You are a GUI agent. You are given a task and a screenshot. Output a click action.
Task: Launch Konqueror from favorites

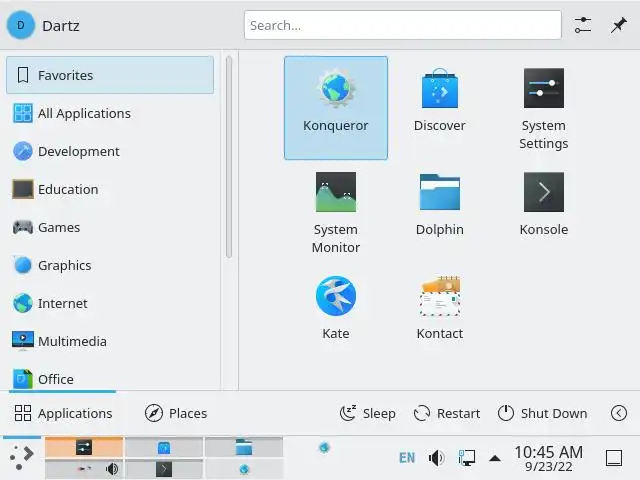click(x=336, y=108)
